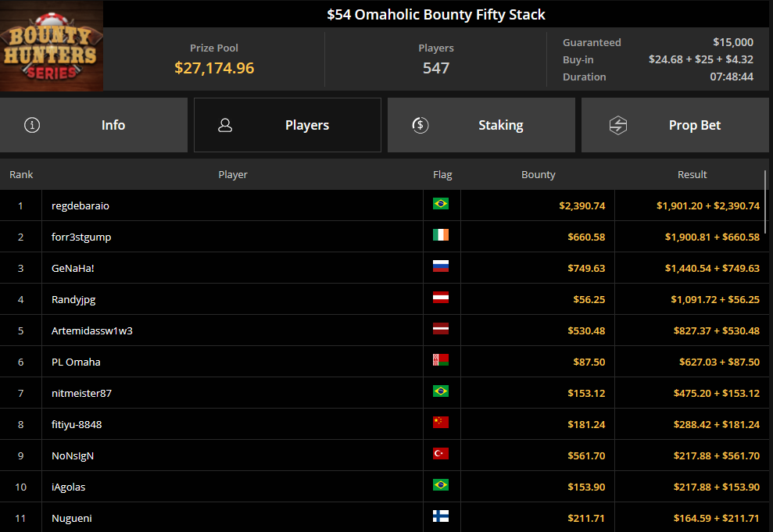Click the Info circle icon
This screenshot has height=532, width=773.
pos(32,125)
